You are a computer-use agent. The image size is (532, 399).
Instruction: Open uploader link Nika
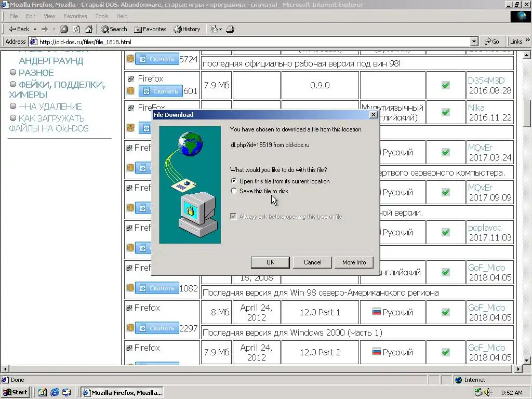pos(476,108)
